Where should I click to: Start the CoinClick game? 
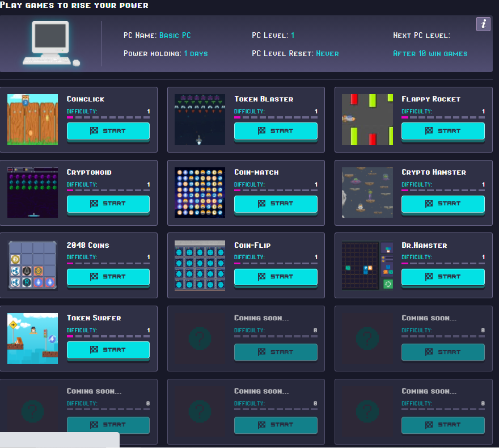pos(108,131)
